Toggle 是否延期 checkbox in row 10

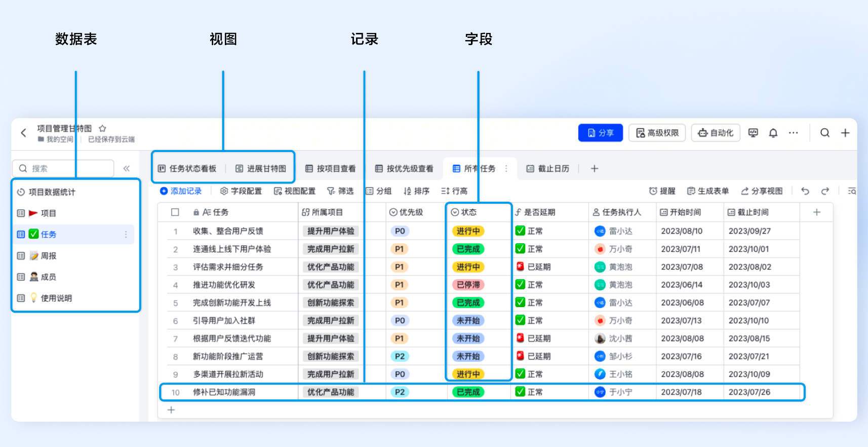coord(520,392)
